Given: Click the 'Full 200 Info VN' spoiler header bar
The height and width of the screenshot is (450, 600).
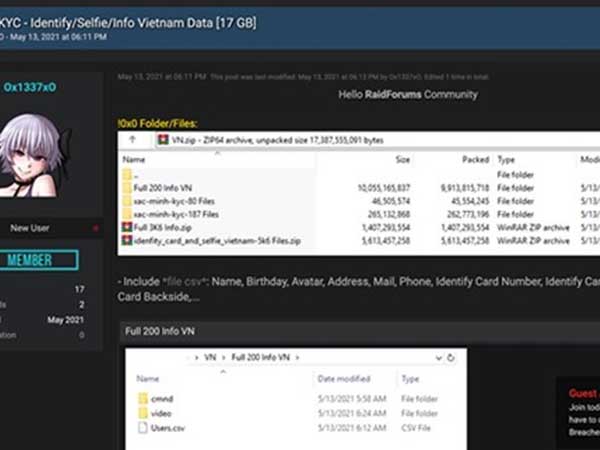Looking at the screenshot, I should pos(360,331).
